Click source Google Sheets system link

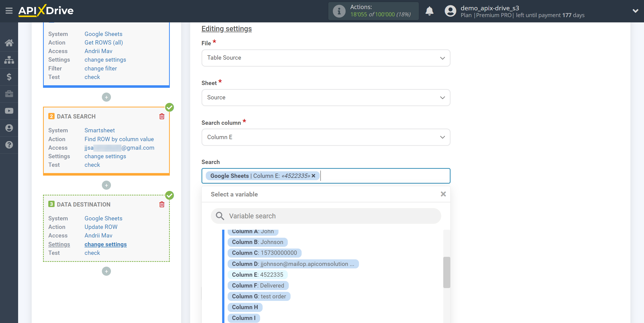[103, 34]
